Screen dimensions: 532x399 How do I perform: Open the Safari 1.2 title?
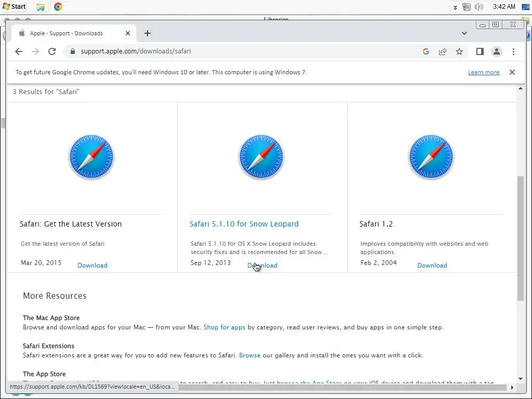click(x=376, y=224)
